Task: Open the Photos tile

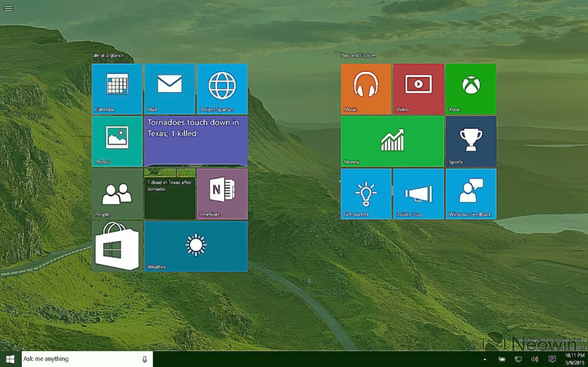Action: coord(117,141)
